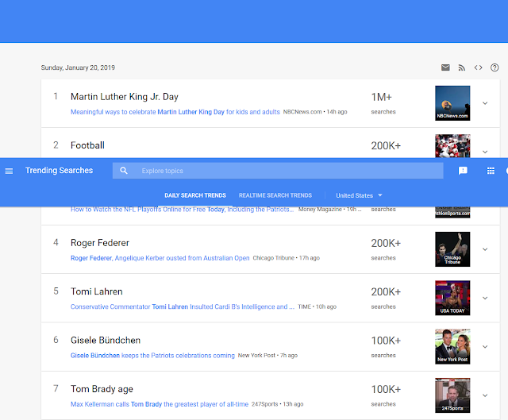
Task: Click the embed code icon
Action: (479, 67)
